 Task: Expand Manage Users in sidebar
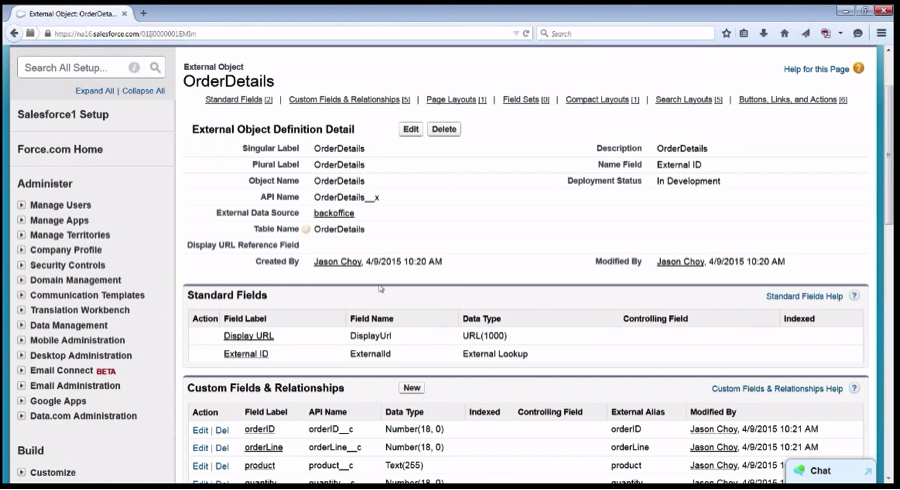click(21, 205)
